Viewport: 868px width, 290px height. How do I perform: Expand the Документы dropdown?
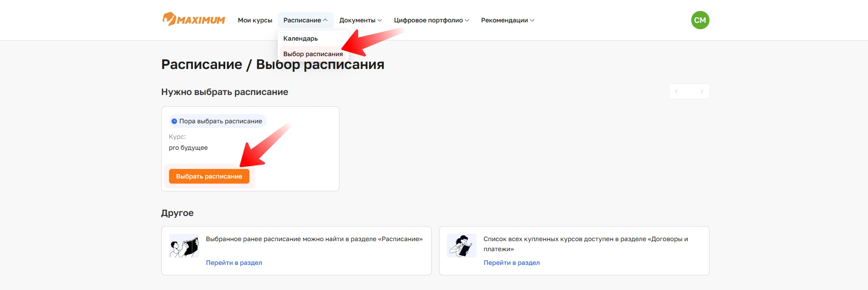pyautogui.click(x=360, y=20)
